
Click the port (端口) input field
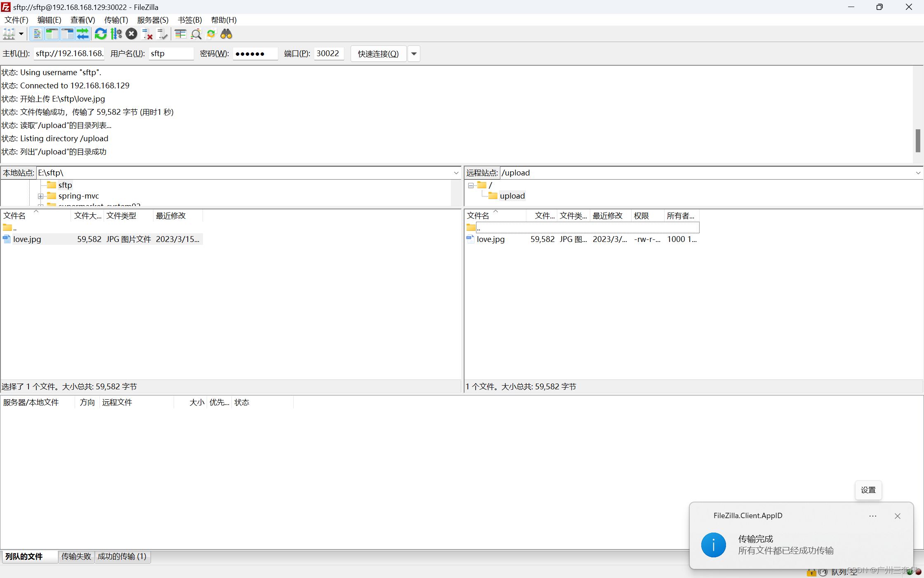(329, 54)
